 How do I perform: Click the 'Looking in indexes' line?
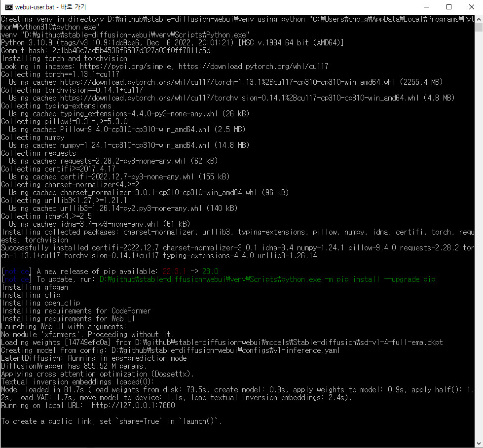pos(165,66)
